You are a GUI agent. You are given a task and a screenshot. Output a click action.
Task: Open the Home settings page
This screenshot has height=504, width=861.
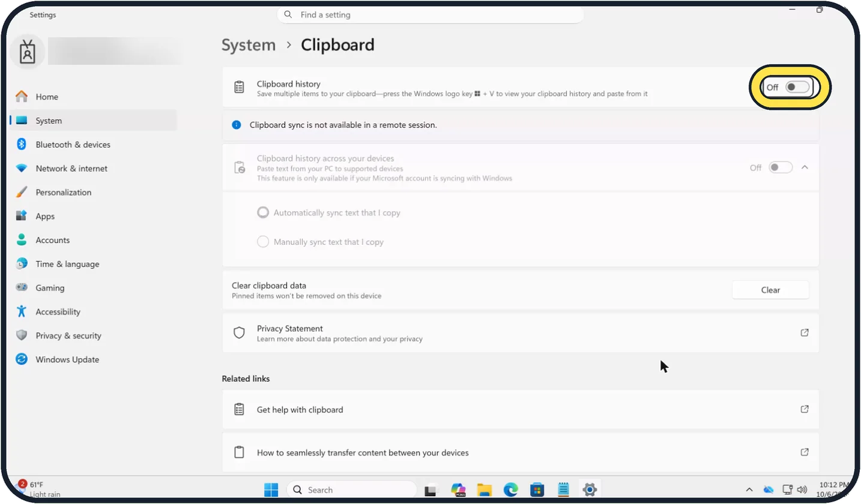coord(93,97)
